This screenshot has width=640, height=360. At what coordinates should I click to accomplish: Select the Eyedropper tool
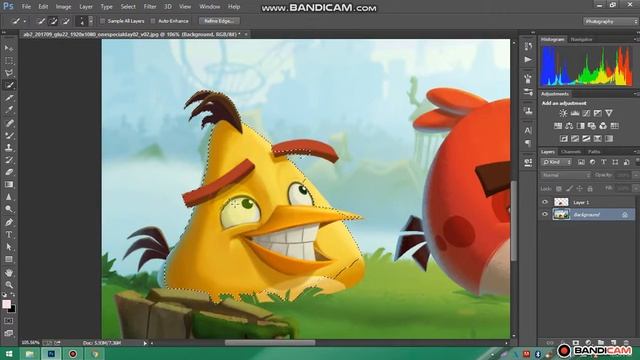click(9, 110)
